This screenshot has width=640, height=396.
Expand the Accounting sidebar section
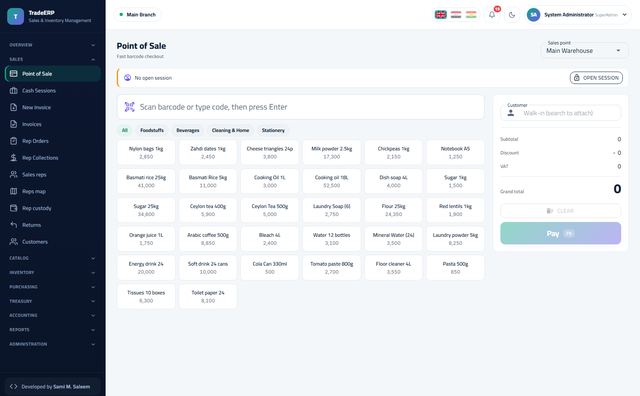52,315
